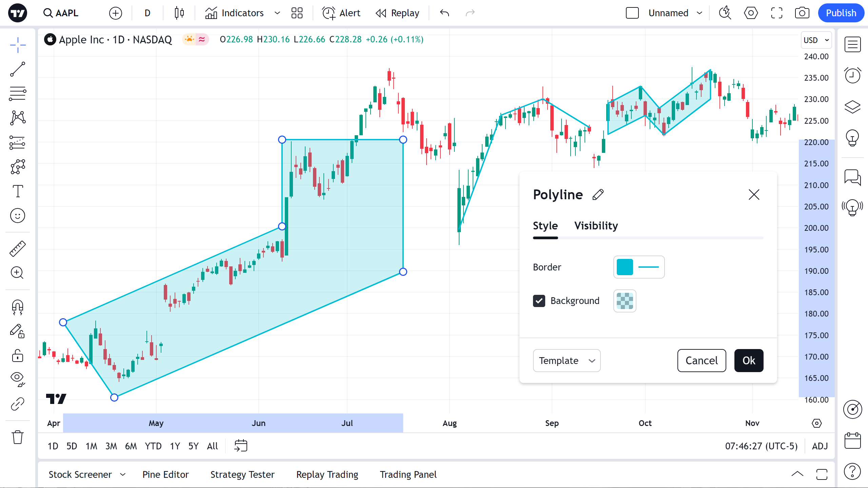Select the Text annotation tool
868x488 pixels.
[x=18, y=191]
